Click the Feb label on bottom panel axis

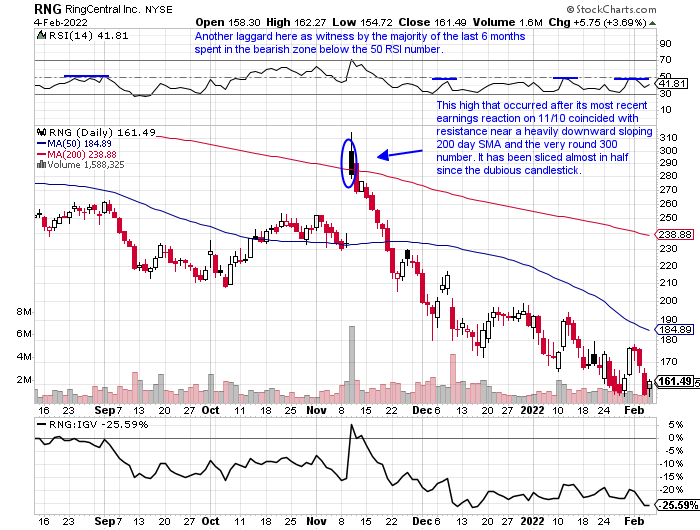pyautogui.click(x=634, y=521)
